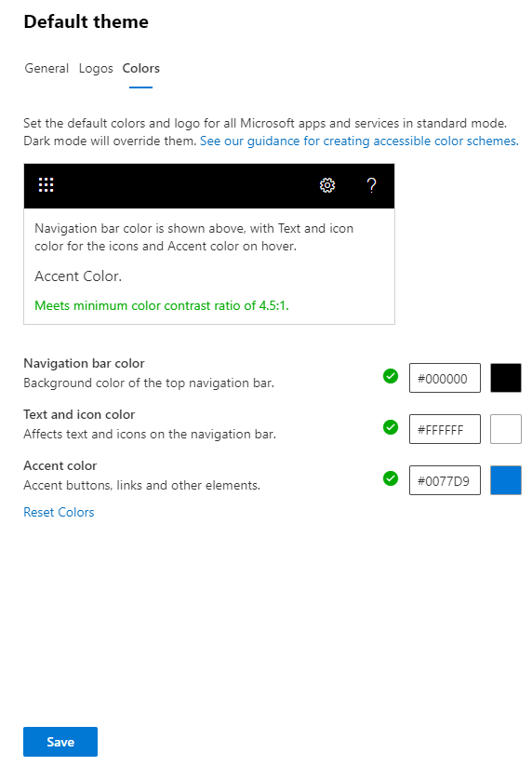Screen dimensions: 532x766
Task: Click green checkmark beside Text and icon color
Action: click(x=391, y=427)
